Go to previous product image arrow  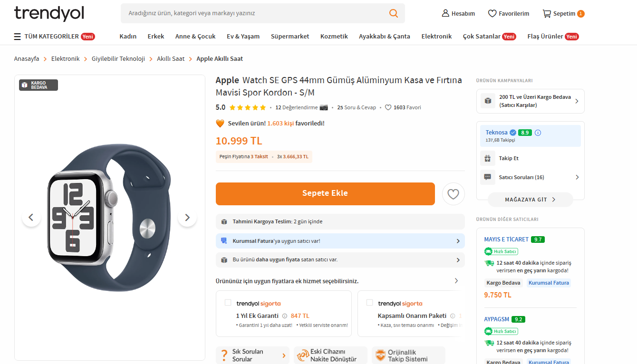pos(31,218)
